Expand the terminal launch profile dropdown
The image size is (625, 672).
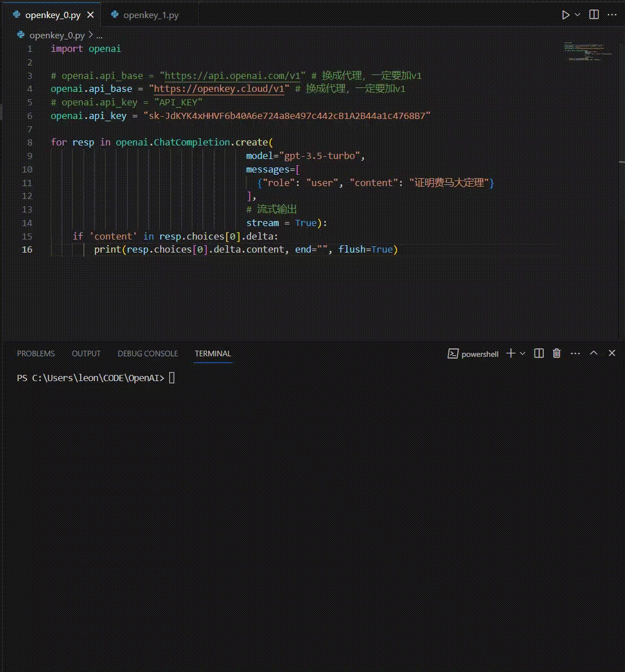(x=522, y=353)
